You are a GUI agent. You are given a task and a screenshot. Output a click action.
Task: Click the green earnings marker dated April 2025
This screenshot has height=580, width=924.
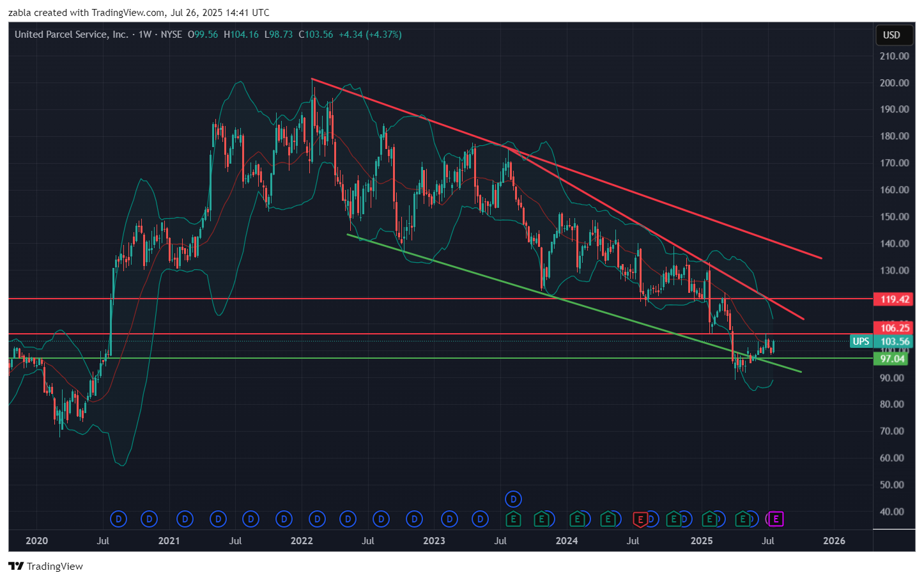click(x=742, y=519)
